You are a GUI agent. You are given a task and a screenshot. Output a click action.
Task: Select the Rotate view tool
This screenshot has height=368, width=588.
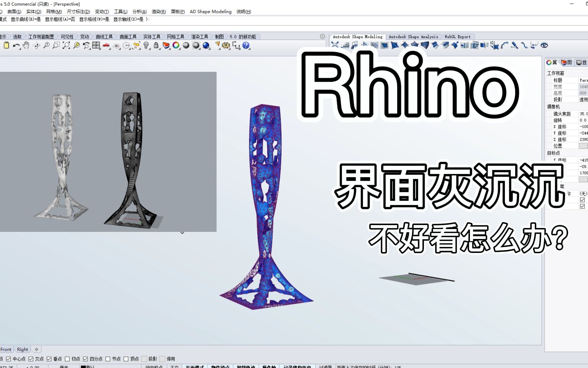click(x=36, y=45)
